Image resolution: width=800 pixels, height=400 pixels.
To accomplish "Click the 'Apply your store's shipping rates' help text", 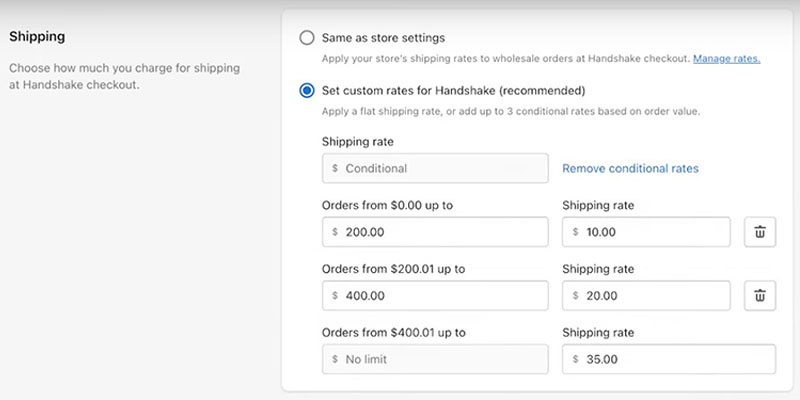I will (505, 59).
